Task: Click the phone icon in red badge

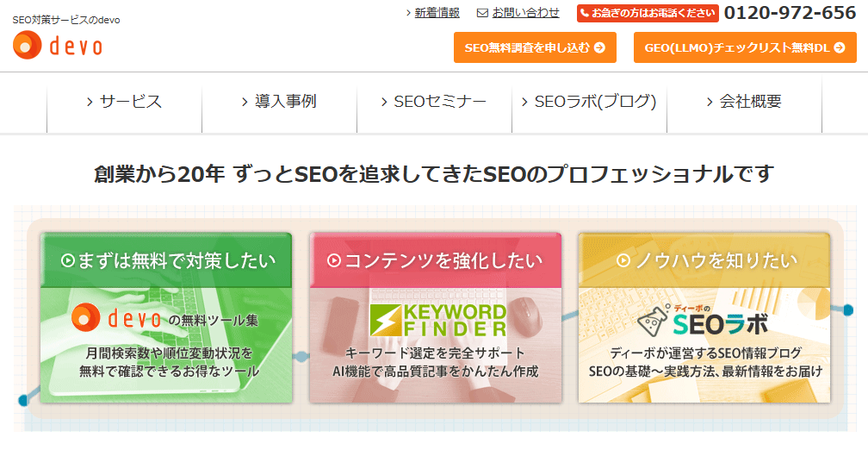Action: tap(584, 13)
